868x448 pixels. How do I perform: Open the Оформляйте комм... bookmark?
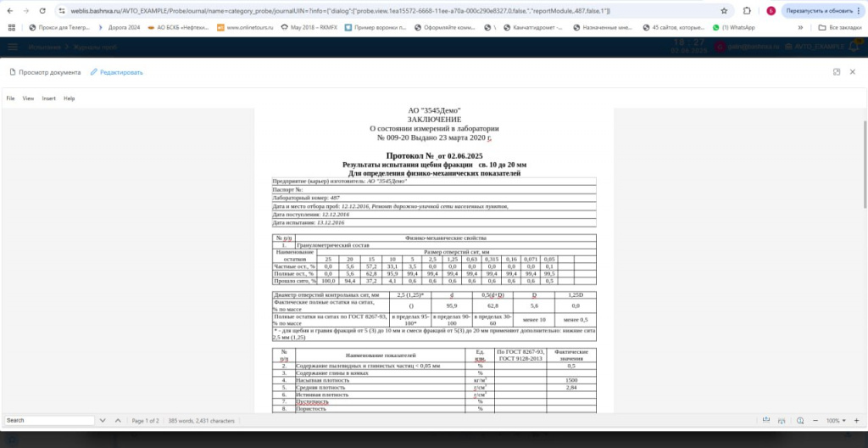click(x=445, y=27)
